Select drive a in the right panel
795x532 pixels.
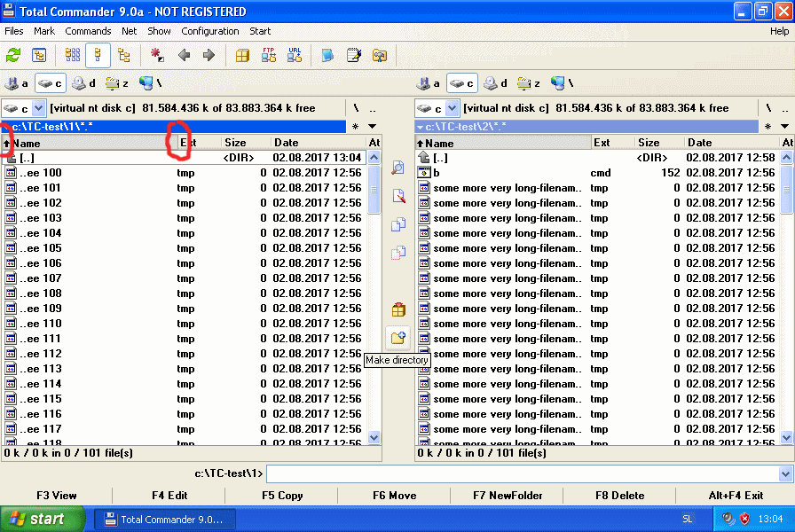coord(429,83)
